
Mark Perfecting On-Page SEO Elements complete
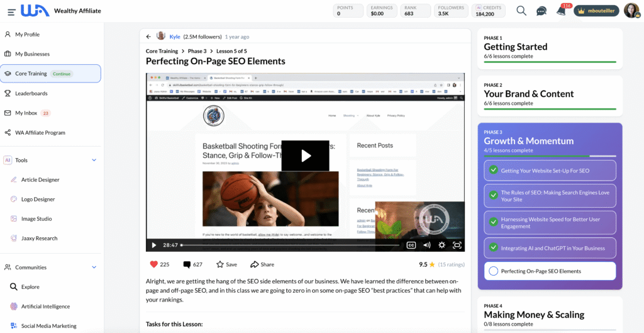(494, 271)
